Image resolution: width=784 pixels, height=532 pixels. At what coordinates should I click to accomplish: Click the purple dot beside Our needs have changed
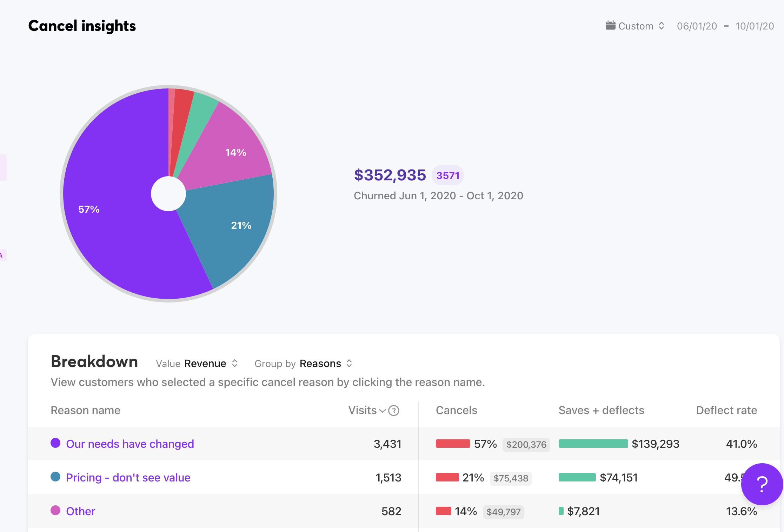click(x=55, y=443)
